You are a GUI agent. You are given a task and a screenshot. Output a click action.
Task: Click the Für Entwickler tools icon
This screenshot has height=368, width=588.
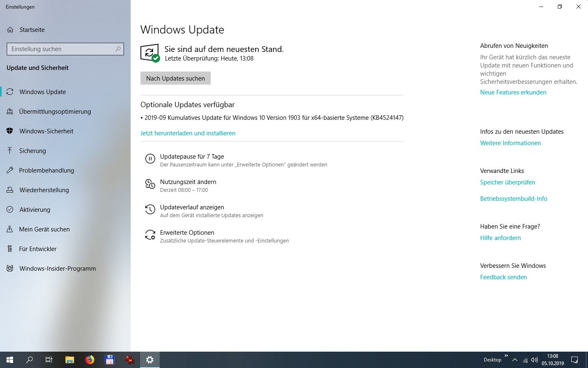[x=10, y=249]
